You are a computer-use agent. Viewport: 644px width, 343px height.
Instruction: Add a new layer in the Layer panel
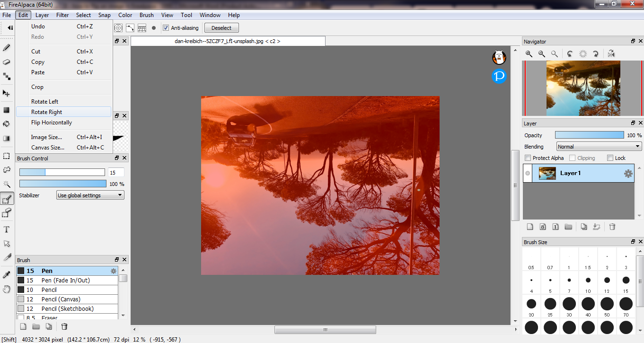tap(530, 227)
